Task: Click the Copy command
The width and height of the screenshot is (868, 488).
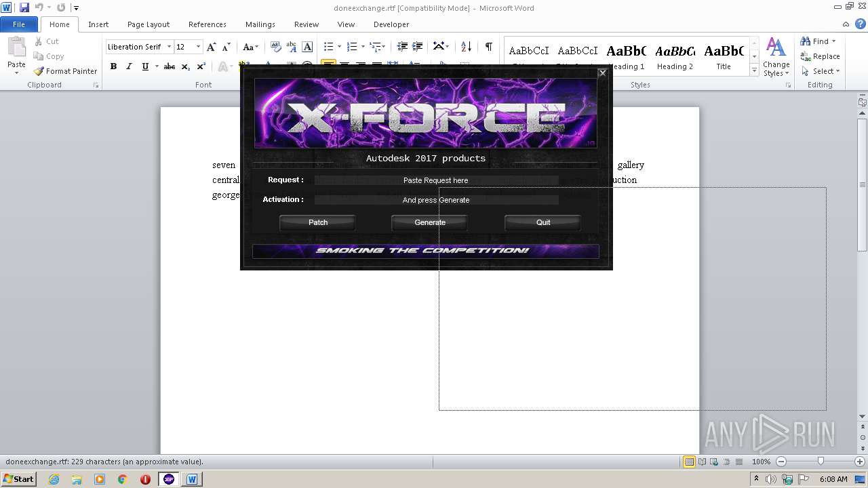Action: pos(49,56)
